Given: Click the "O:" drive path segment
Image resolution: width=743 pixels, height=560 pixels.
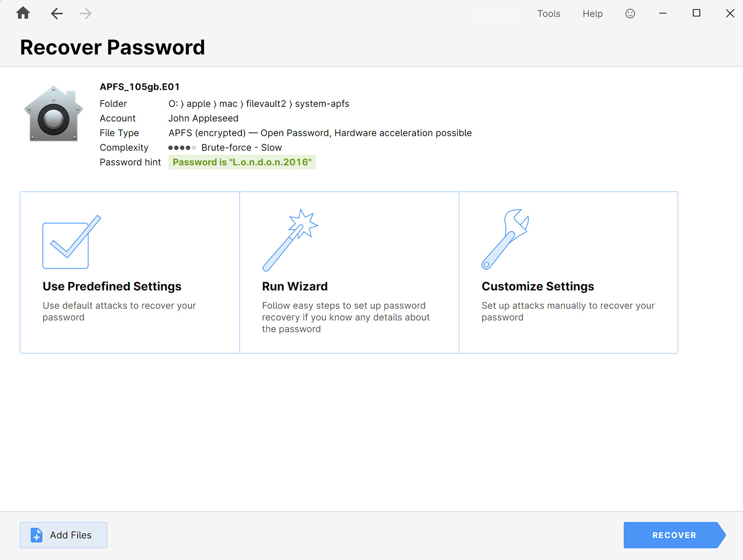Looking at the screenshot, I should [173, 104].
